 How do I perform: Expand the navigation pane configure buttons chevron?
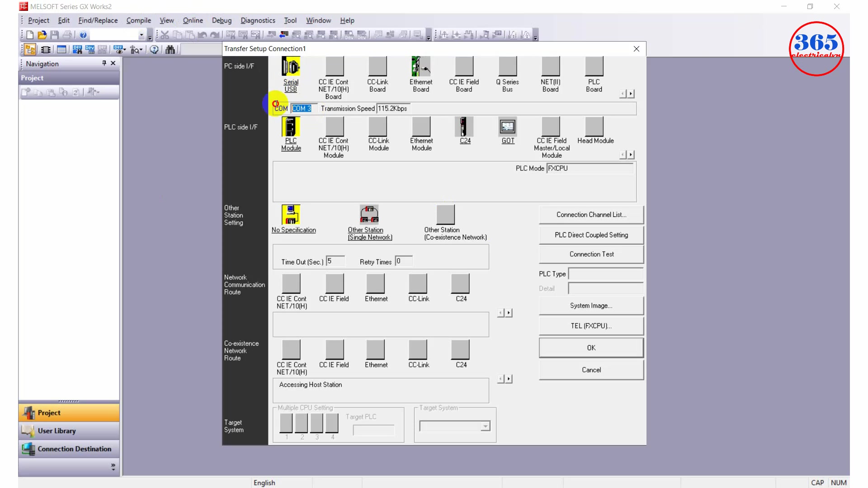113,466
